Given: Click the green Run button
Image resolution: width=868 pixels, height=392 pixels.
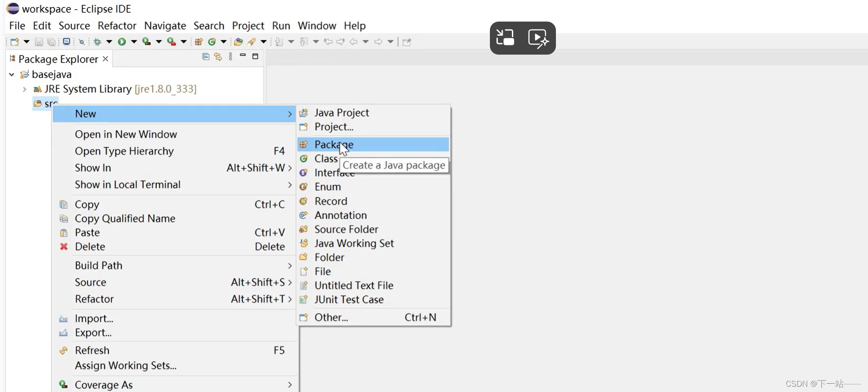Looking at the screenshot, I should (122, 42).
